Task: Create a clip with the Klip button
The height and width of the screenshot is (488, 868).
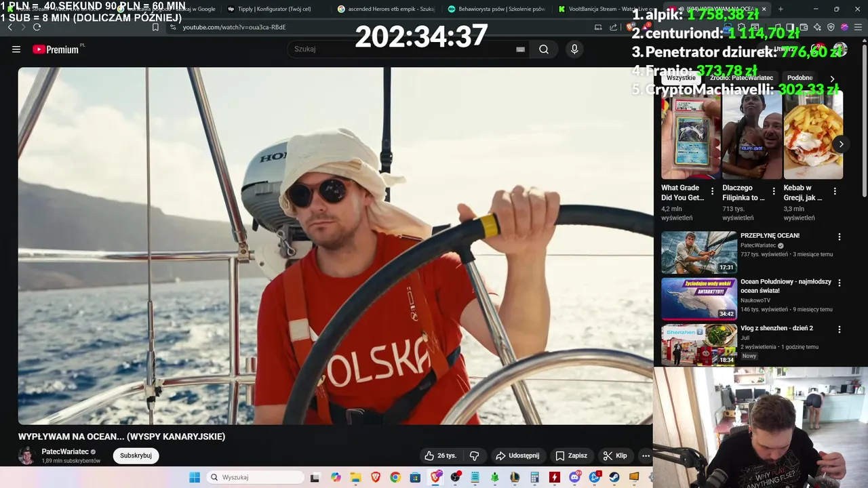Action: click(x=615, y=455)
